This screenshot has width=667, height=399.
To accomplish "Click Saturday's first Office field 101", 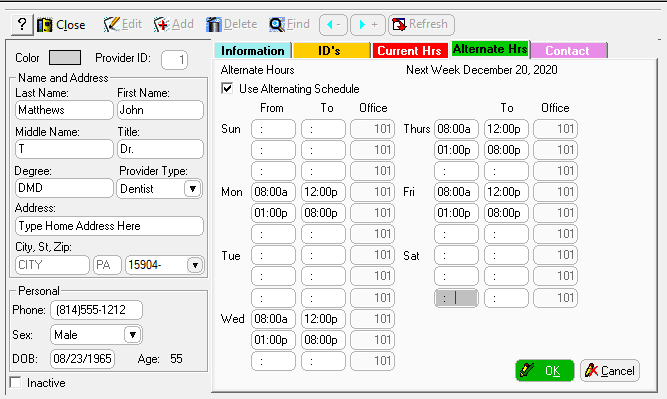I will pos(556,255).
